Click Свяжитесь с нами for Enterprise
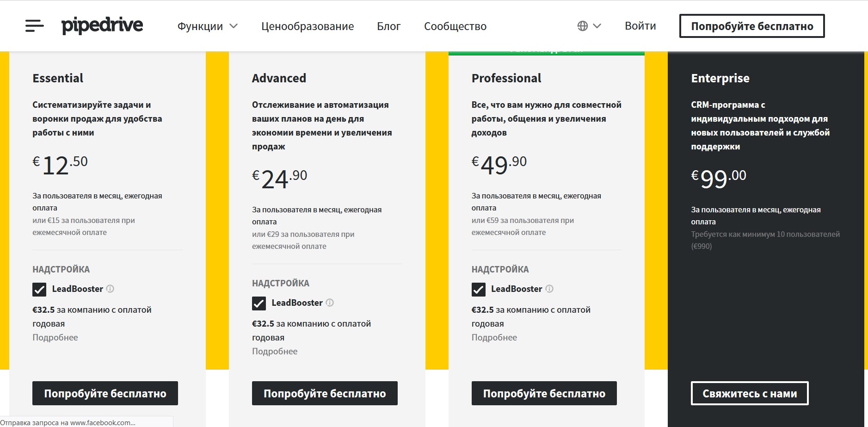868x427 pixels. coord(750,393)
